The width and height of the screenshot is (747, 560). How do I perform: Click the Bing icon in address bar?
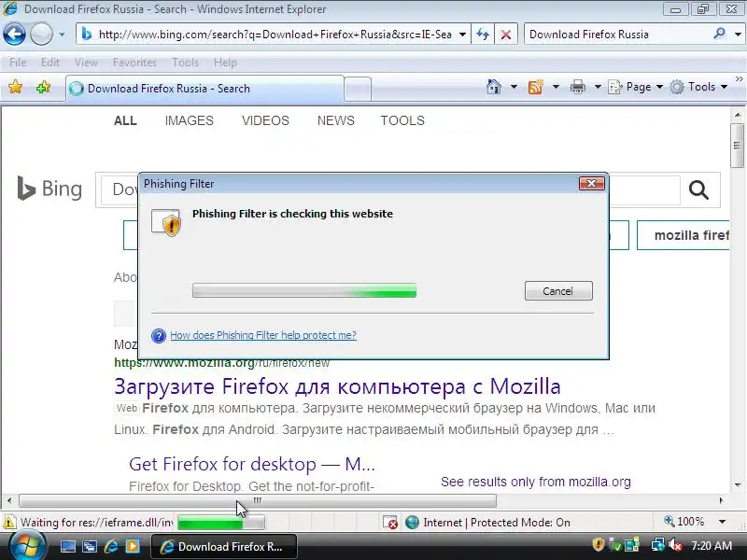coord(87,35)
